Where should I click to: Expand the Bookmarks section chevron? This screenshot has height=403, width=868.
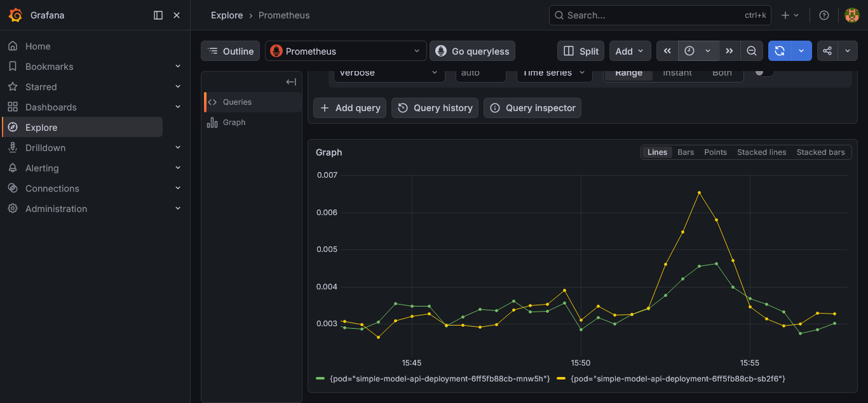point(178,66)
